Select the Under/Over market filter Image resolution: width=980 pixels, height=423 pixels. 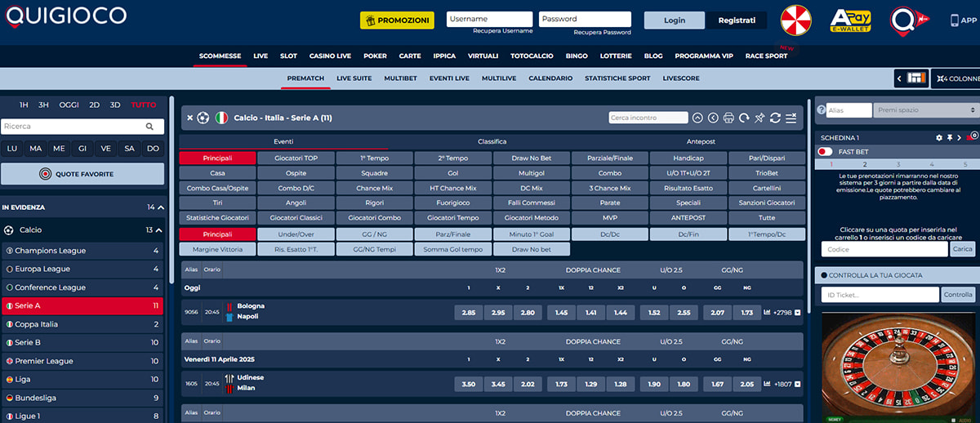295,234
